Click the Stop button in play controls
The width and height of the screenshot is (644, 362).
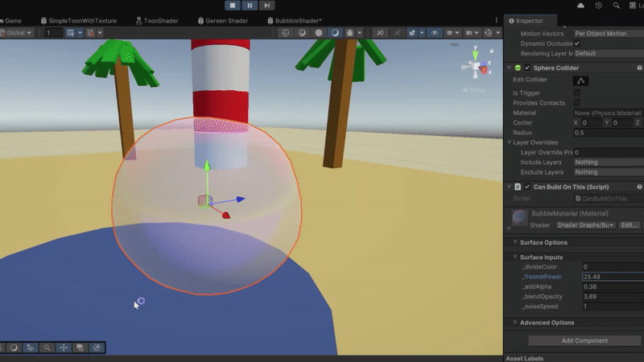click(x=233, y=6)
